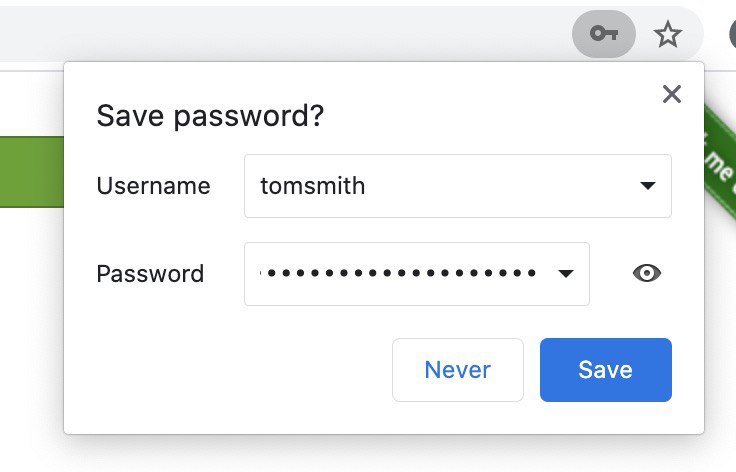Bookmark this page with the star icon
This screenshot has width=736, height=472.
667,34
